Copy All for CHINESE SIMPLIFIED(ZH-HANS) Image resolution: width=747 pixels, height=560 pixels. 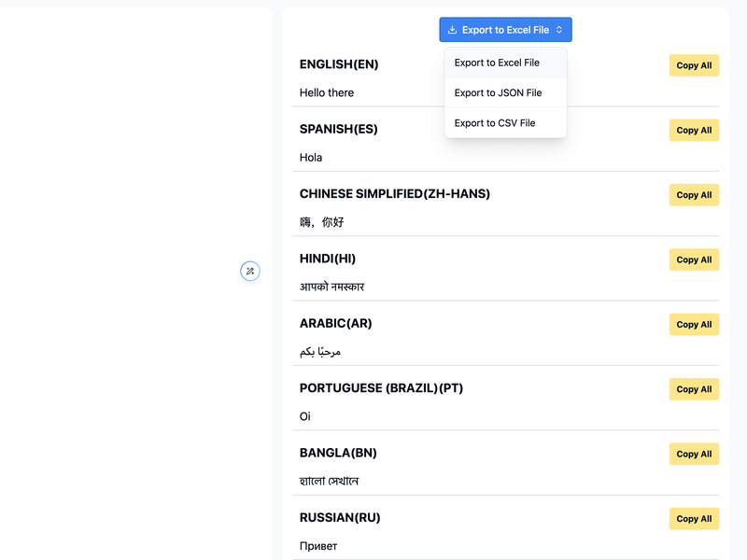[694, 195]
